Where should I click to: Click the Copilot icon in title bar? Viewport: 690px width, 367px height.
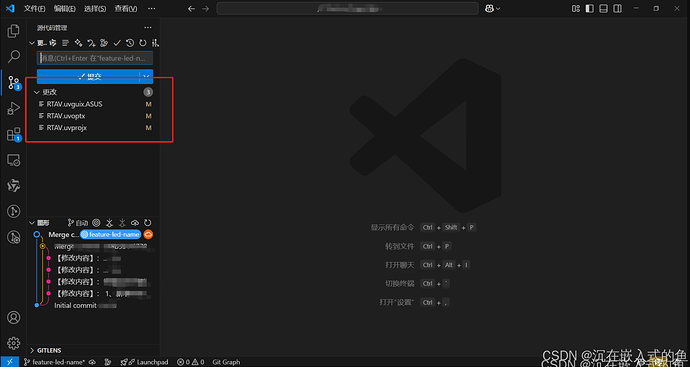[x=489, y=8]
